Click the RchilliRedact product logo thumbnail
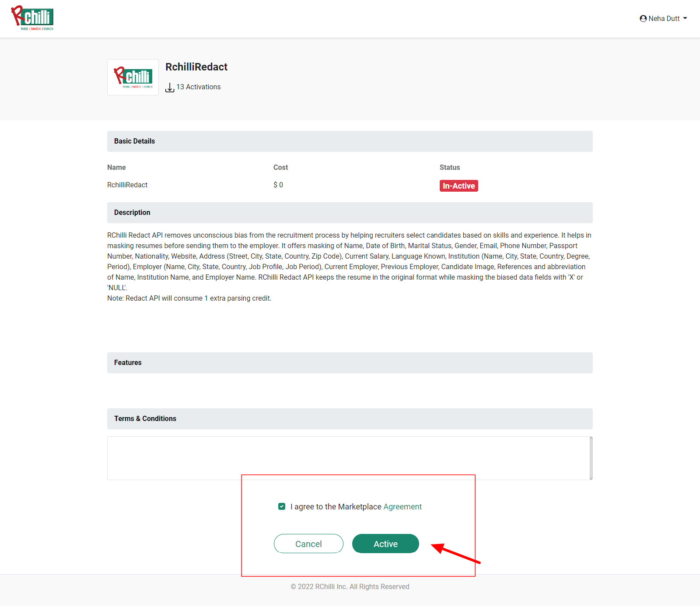700x607 pixels. pyautogui.click(x=133, y=77)
